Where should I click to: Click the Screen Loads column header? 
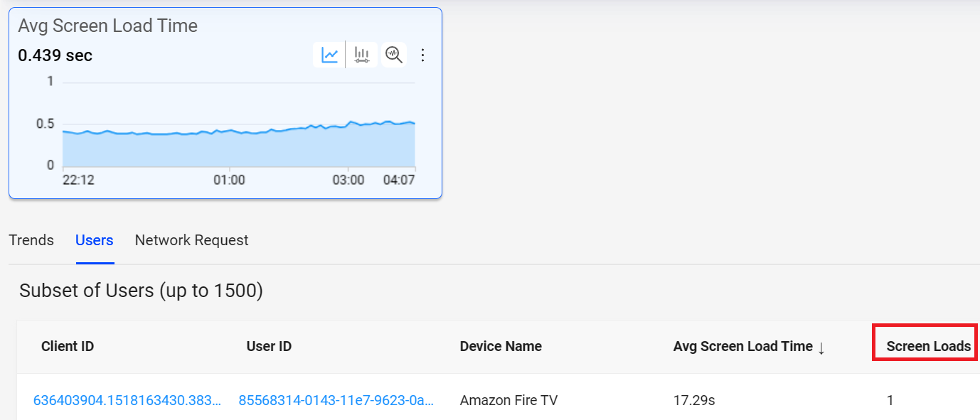[x=928, y=347]
